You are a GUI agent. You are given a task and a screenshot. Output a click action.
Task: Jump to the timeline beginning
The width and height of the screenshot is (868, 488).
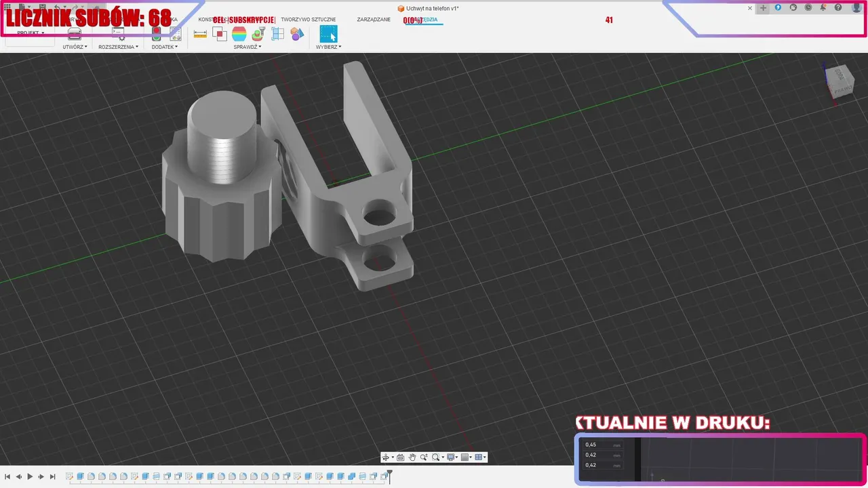click(7, 477)
